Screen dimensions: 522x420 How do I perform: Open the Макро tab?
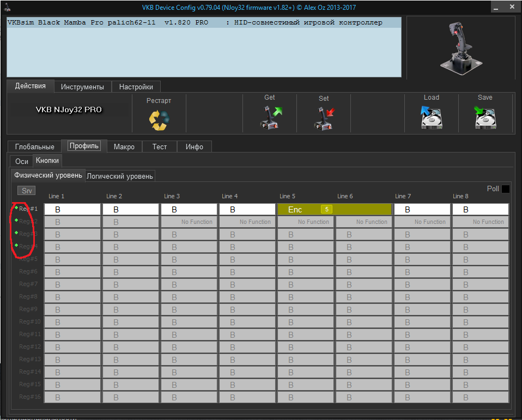coord(124,147)
